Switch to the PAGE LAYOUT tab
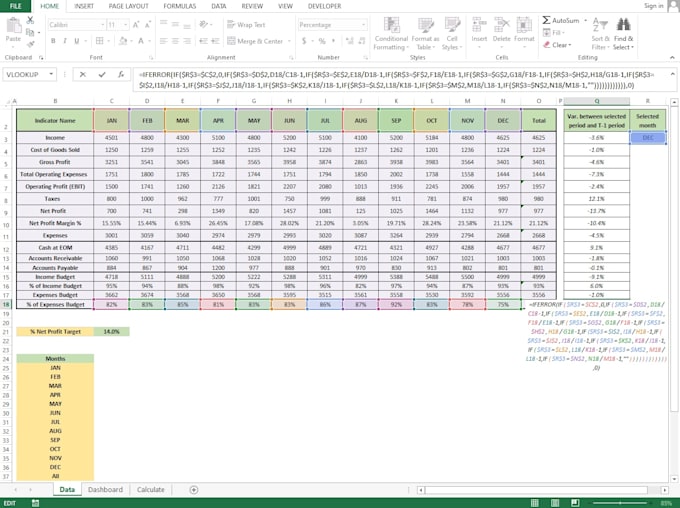This screenshot has width=680, height=508. pos(128,6)
